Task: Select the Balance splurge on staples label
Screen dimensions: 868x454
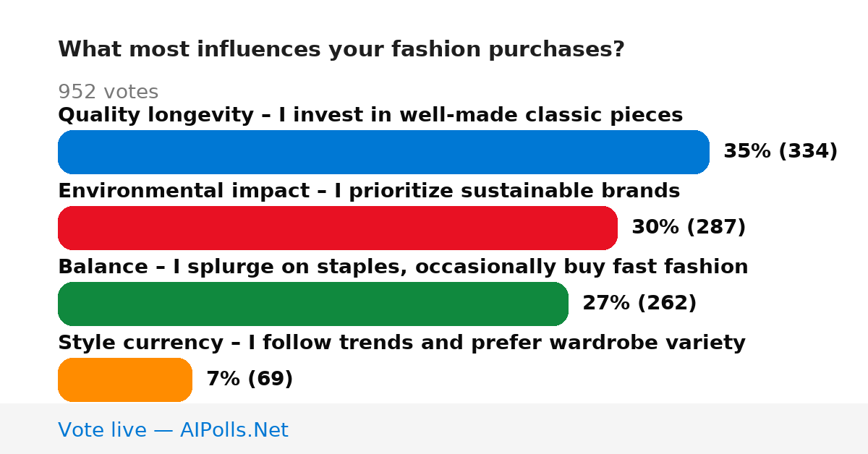Action: tap(403, 267)
